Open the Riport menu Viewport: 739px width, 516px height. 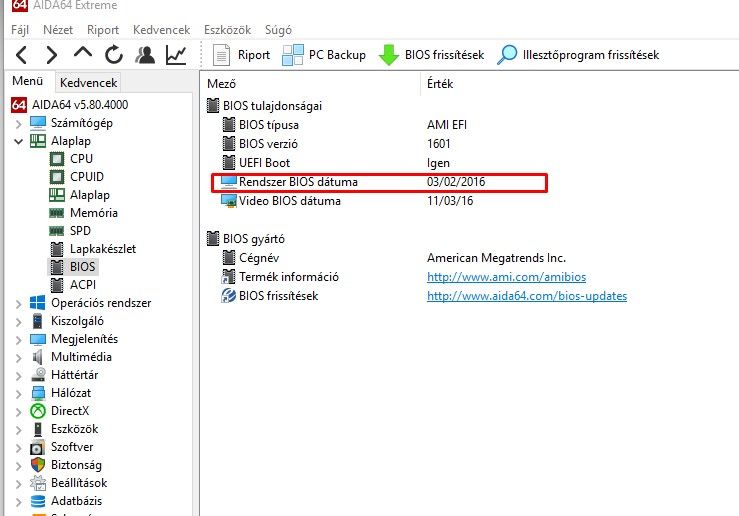pyautogui.click(x=102, y=30)
